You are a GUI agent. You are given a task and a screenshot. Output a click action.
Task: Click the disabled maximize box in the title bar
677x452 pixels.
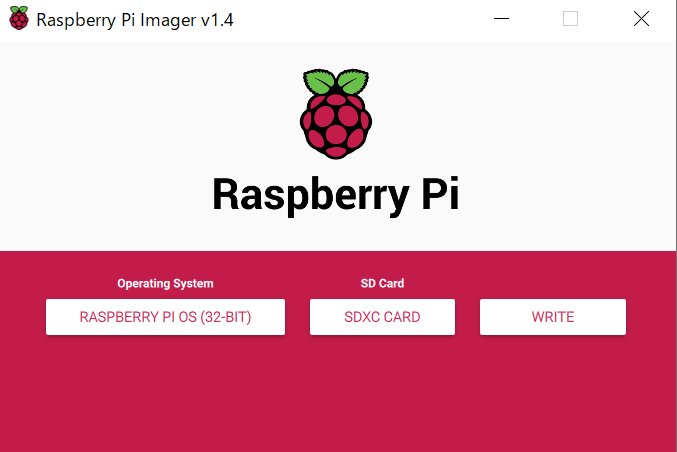coord(570,19)
